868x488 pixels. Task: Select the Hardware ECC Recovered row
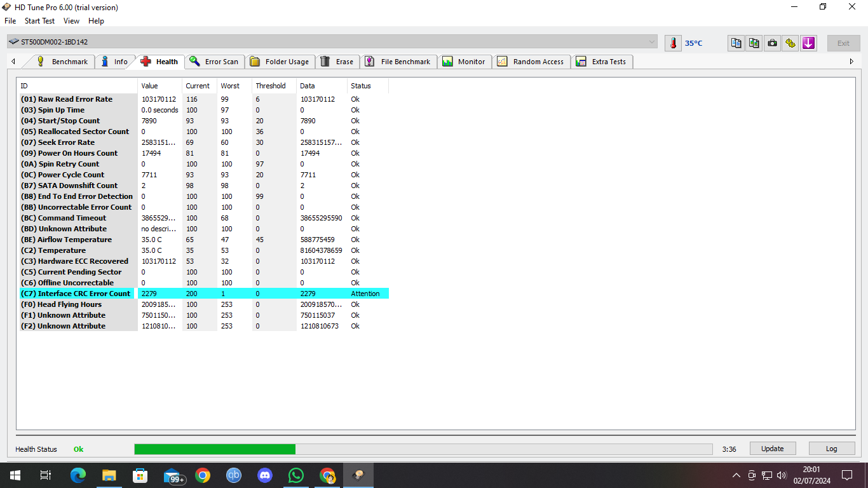[x=203, y=261]
